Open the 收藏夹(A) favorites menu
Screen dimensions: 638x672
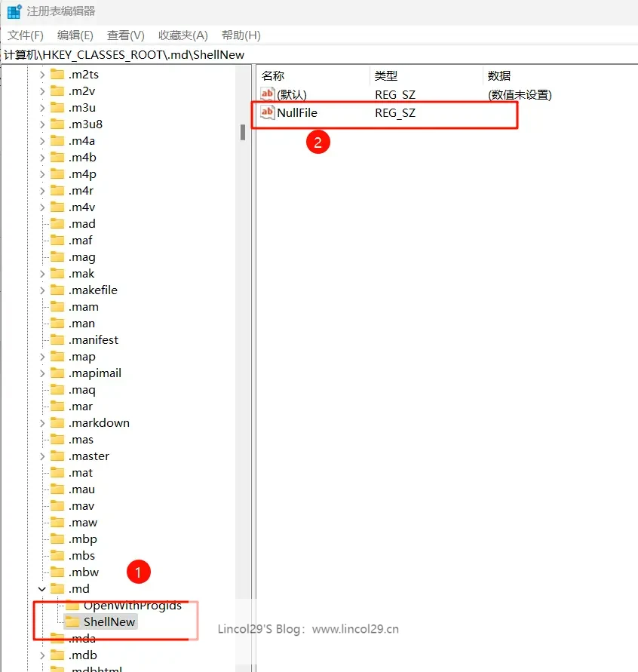point(183,35)
